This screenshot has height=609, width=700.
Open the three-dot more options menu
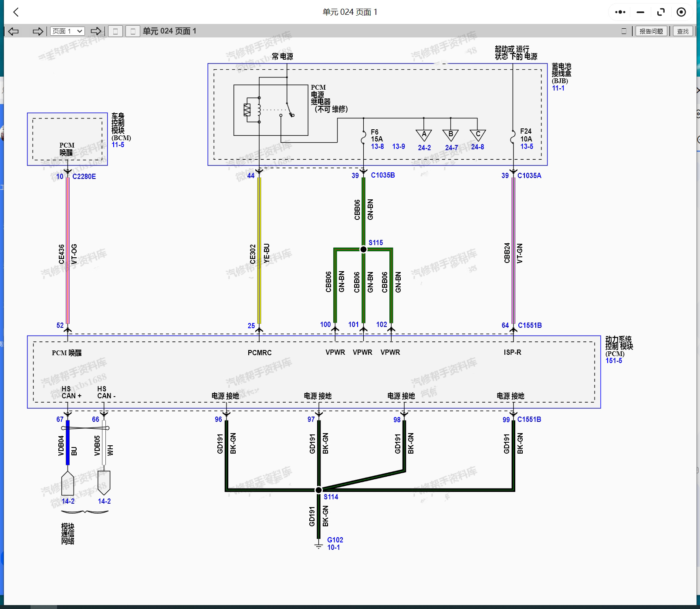[x=620, y=12]
